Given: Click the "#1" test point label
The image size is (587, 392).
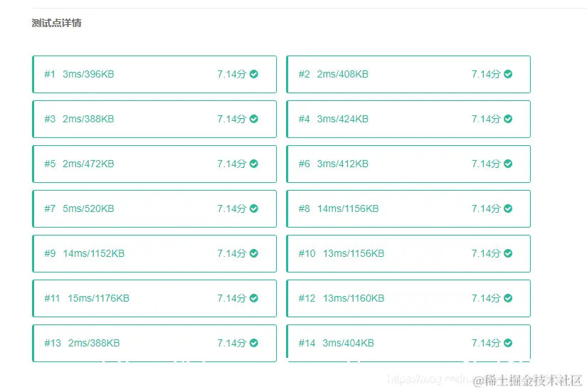Looking at the screenshot, I should [50, 74].
